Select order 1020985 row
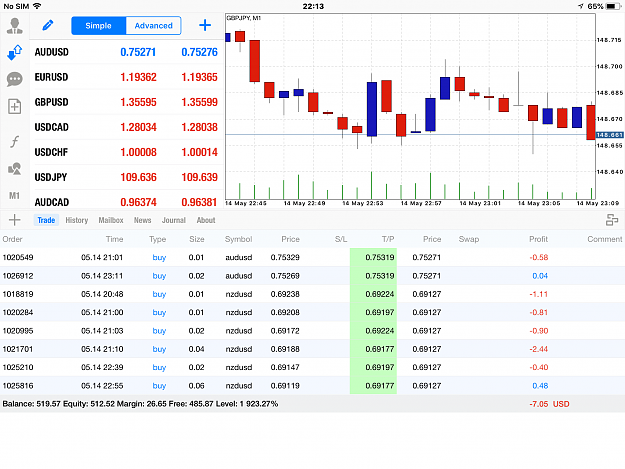Viewport: 625px width, 469px height. pyautogui.click(x=312, y=331)
